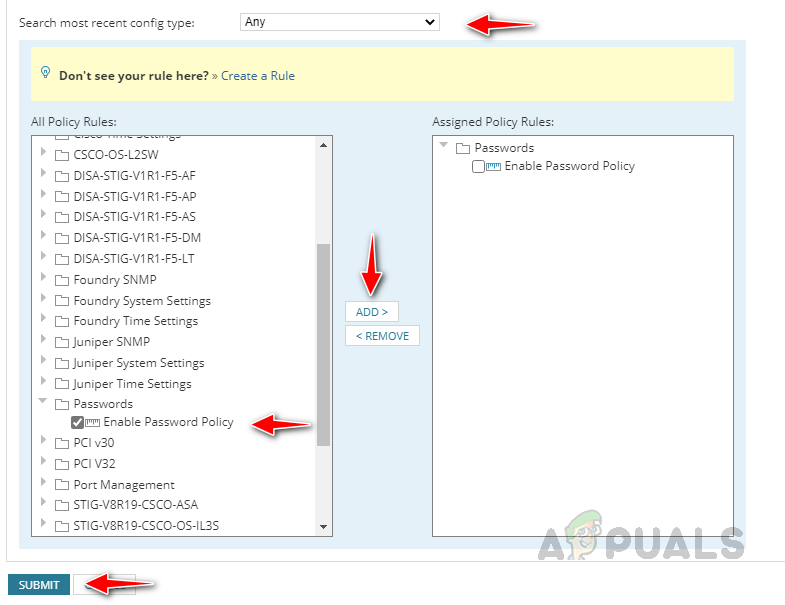Click the ADD > button
The height and width of the screenshot is (605, 785).
(x=371, y=312)
